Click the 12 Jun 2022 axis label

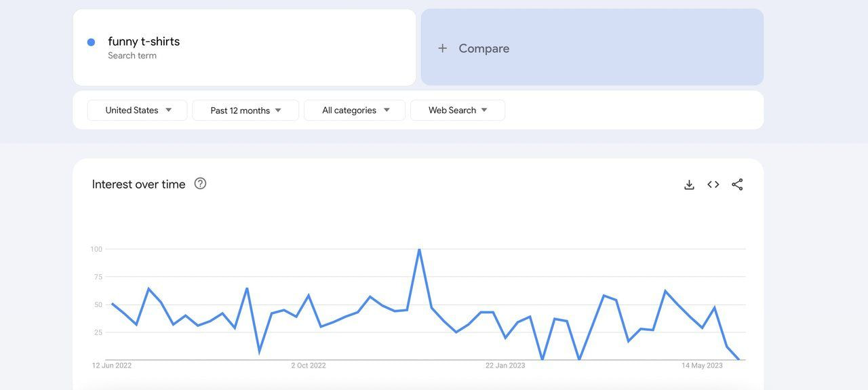(x=112, y=366)
